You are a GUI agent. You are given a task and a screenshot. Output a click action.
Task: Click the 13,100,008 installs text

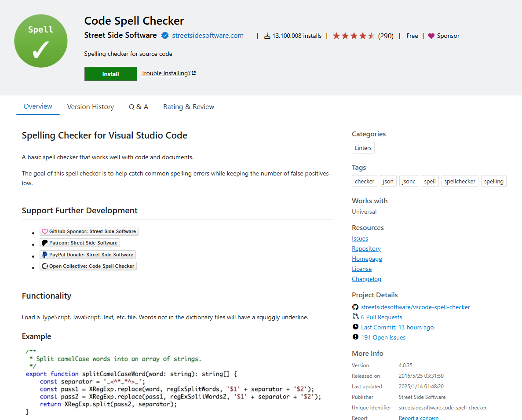point(297,36)
